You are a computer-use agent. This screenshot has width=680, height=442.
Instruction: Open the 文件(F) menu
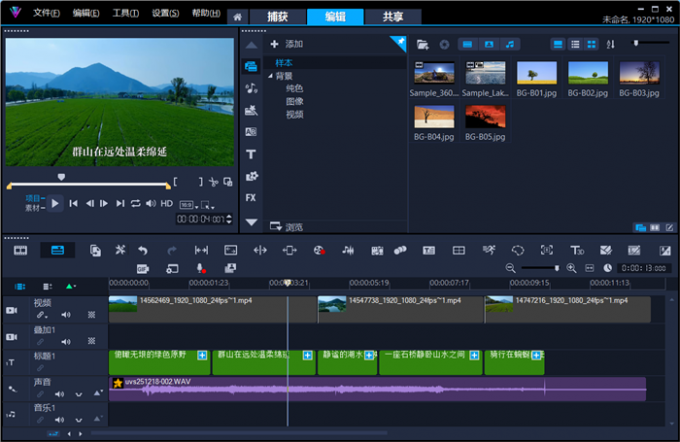point(46,14)
